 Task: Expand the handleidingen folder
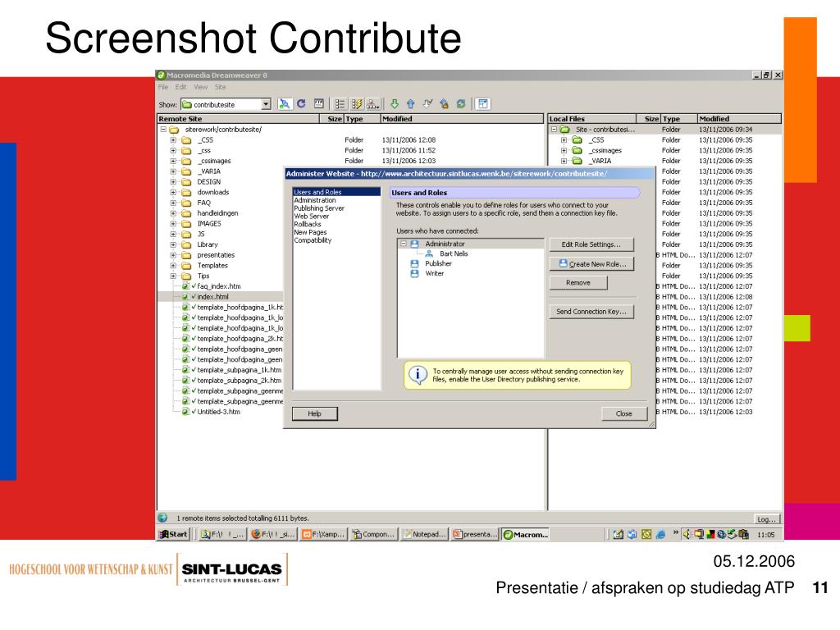click(173, 213)
